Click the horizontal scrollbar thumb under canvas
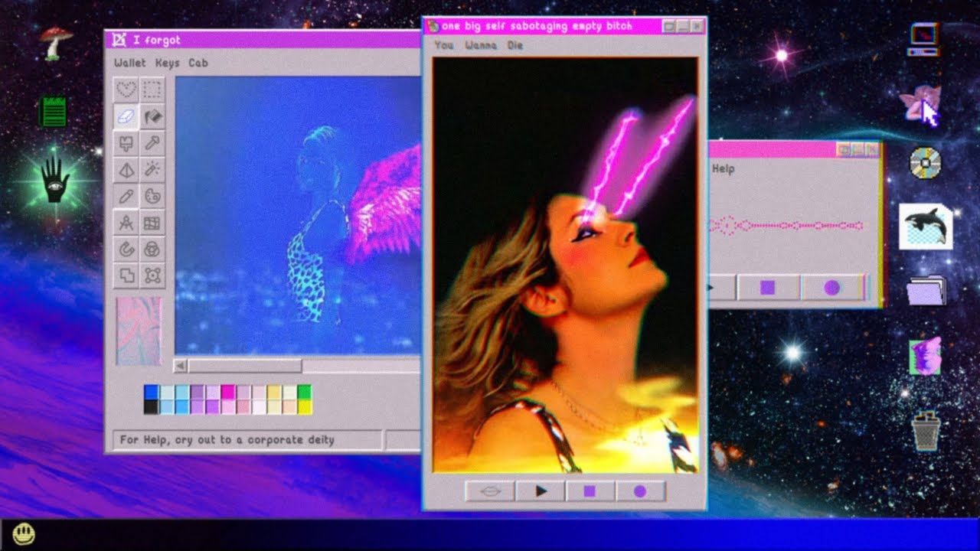 [x=245, y=366]
